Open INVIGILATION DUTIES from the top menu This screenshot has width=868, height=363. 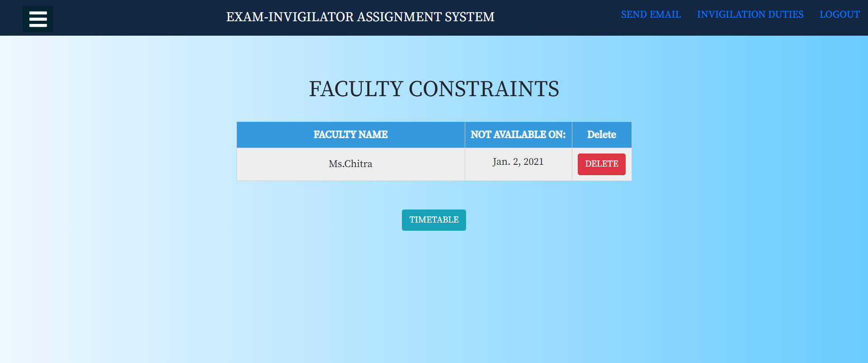(x=750, y=14)
